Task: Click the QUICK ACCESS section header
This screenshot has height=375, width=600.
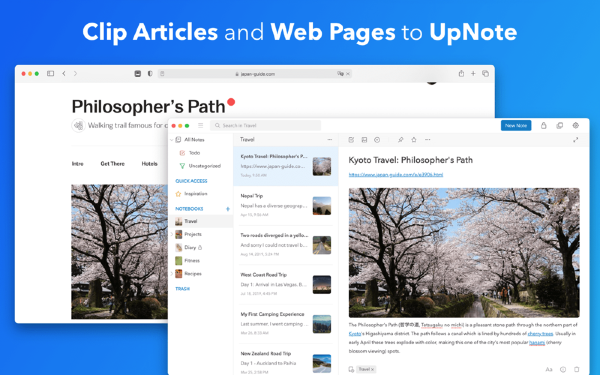Action: click(x=191, y=181)
